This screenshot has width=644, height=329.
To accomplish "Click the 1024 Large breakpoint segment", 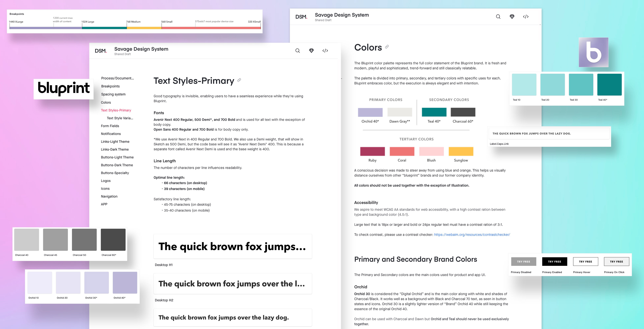I will point(104,28).
